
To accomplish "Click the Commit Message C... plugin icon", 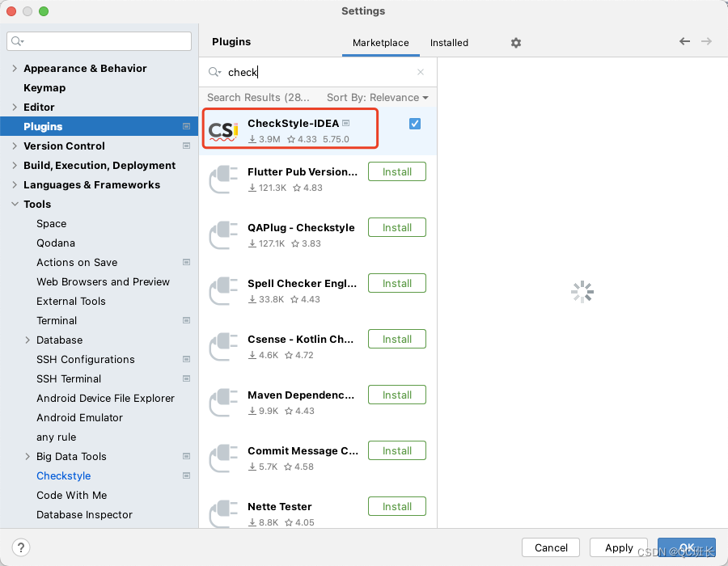I will (223, 458).
